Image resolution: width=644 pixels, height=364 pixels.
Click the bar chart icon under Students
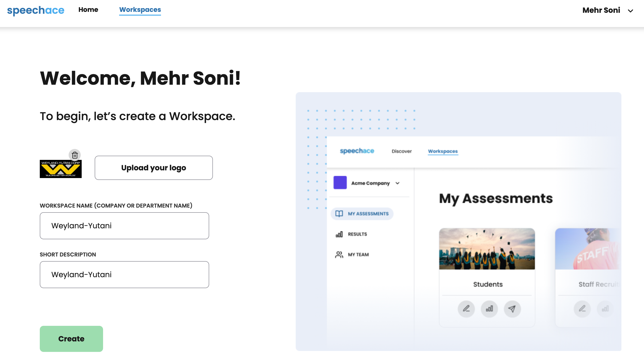(489, 309)
